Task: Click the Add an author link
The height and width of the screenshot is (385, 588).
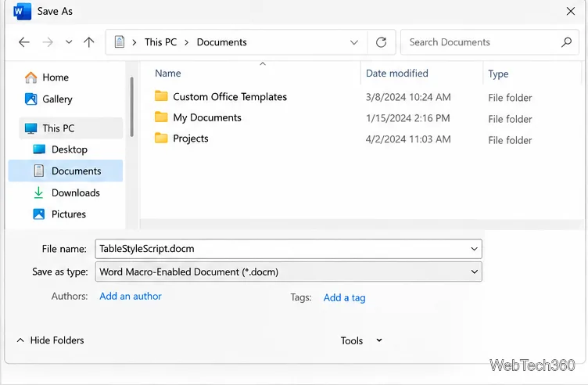Action: (131, 296)
